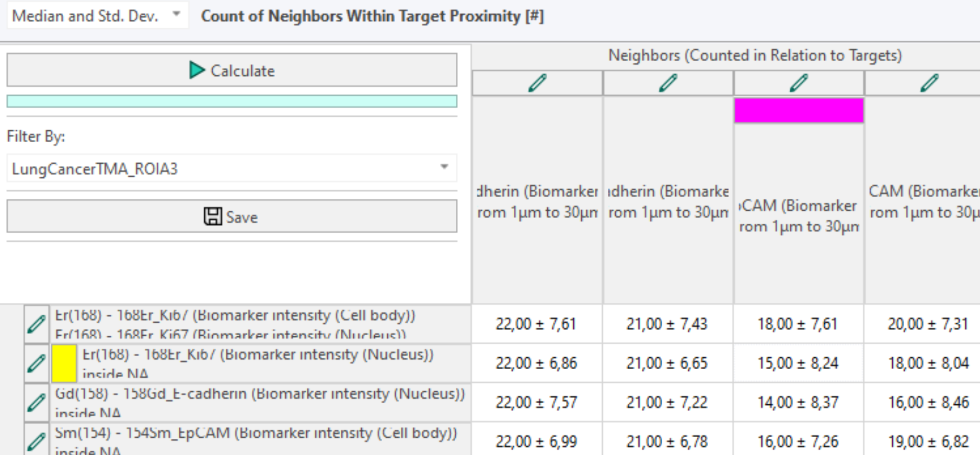Click the progress bar below Calculate
The width and height of the screenshot is (980, 455).
pyautogui.click(x=232, y=101)
